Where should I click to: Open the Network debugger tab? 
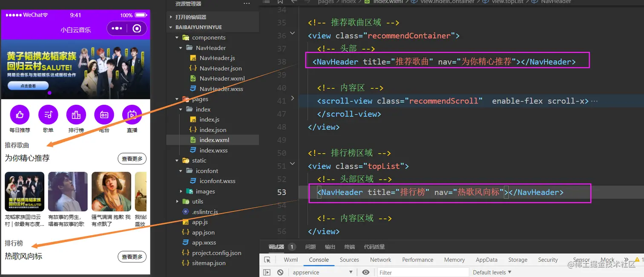380,260
